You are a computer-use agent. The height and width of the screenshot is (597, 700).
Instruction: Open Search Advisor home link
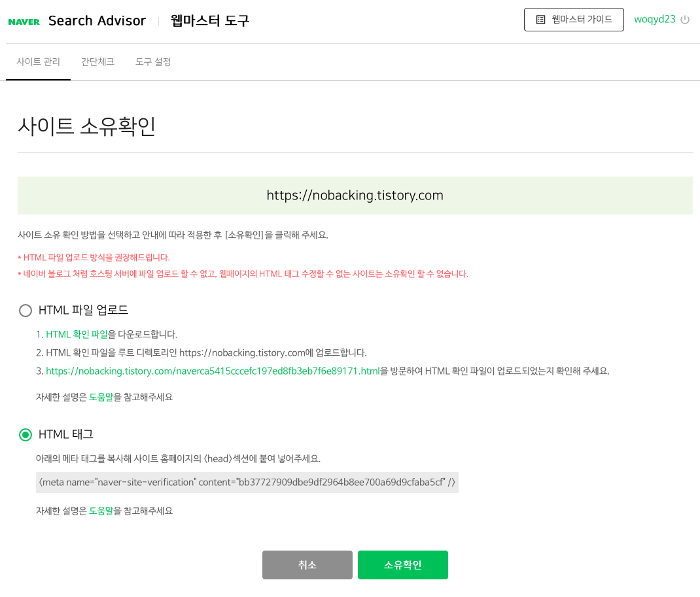coord(97,20)
